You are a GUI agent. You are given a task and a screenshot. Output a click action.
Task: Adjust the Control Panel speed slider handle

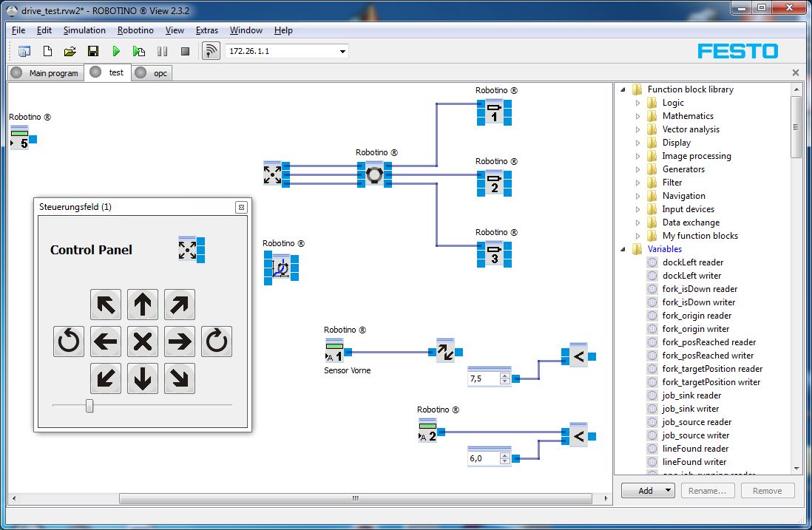(x=89, y=406)
